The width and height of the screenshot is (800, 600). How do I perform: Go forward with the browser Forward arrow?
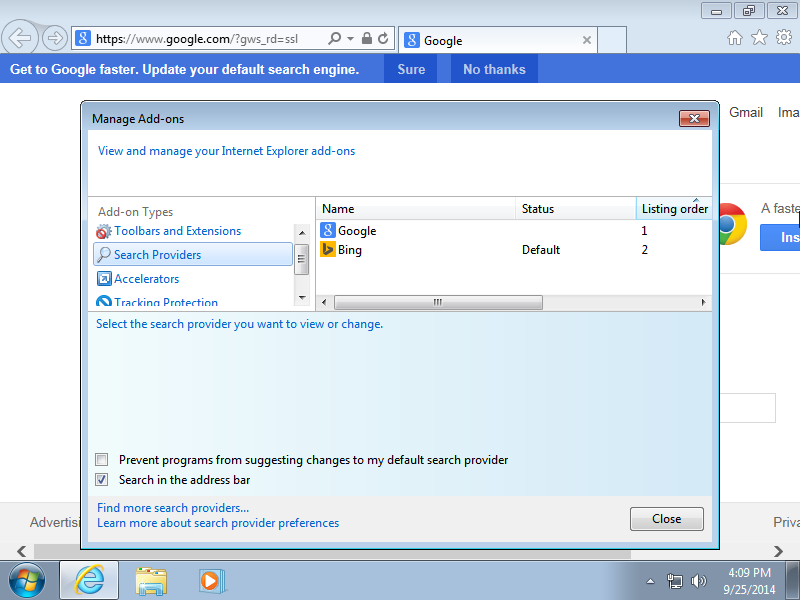pyautogui.click(x=55, y=38)
